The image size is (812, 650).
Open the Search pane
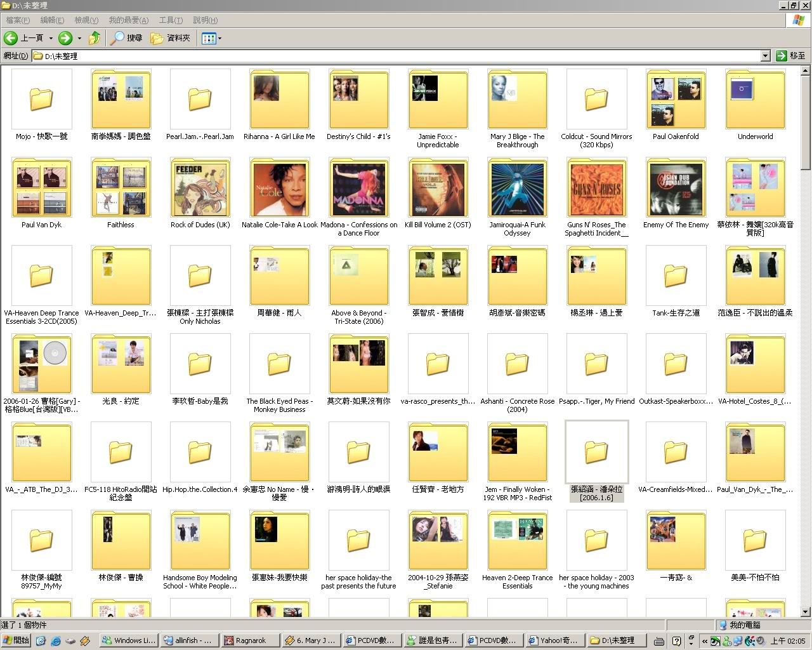126,38
